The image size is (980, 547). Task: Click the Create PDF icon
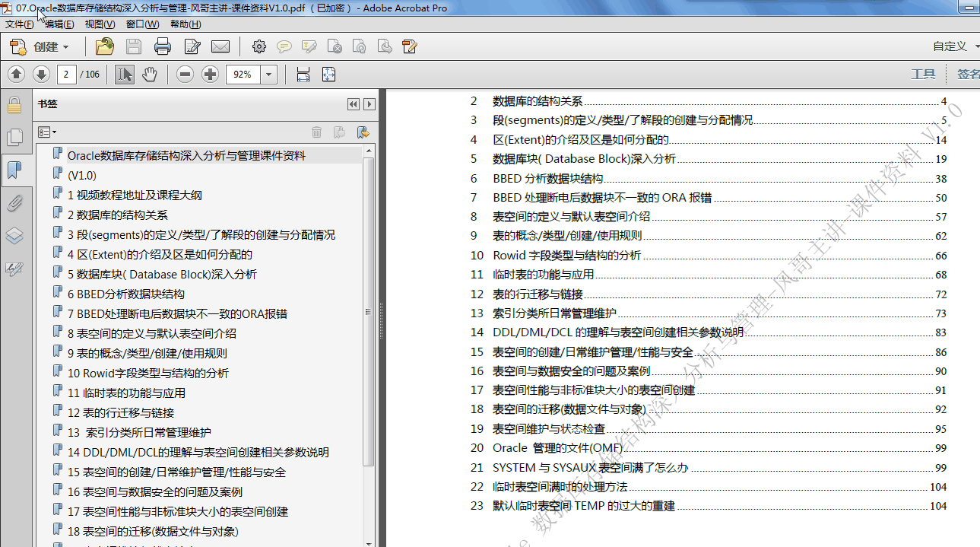coord(18,47)
